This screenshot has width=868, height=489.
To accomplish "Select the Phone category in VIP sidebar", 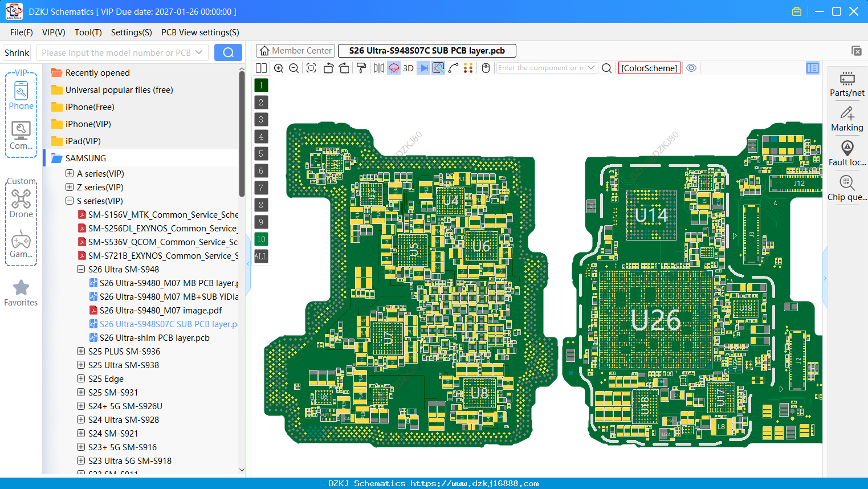I will pyautogui.click(x=21, y=96).
